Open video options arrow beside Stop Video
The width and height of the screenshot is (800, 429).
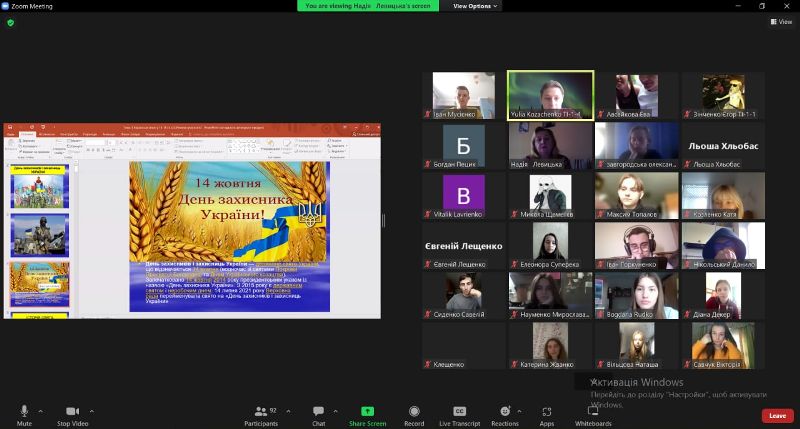pos(92,410)
